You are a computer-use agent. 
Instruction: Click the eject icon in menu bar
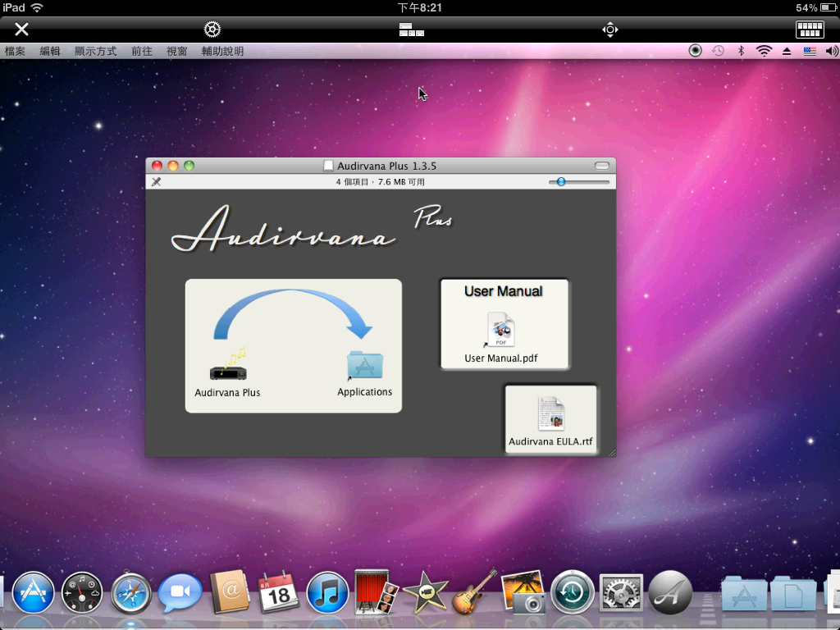pos(787,52)
